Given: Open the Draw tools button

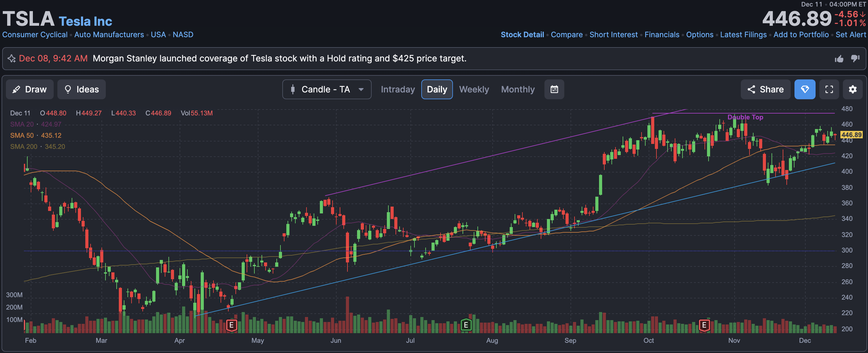Looking at the screenshot, I should click(x=30, y=89).
